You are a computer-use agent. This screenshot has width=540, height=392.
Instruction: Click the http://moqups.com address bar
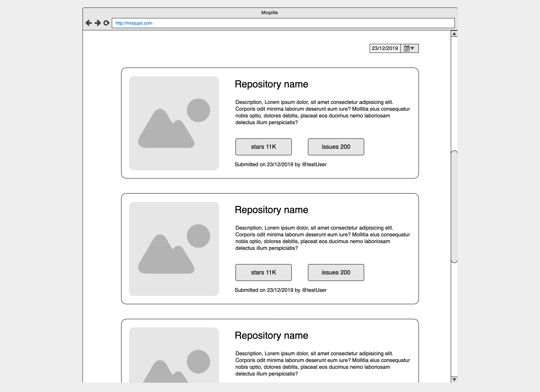(283, 23)
